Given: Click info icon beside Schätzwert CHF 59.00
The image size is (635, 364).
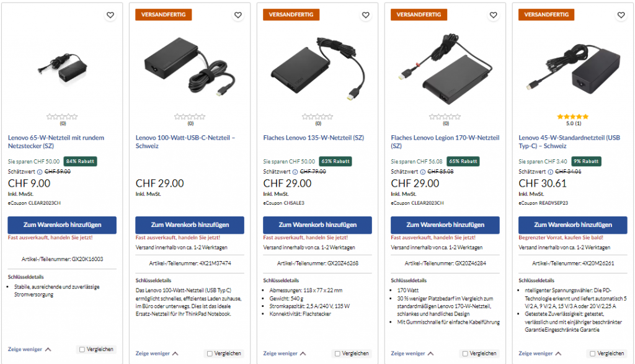Looking at the screenshot, I should (40, 172).
